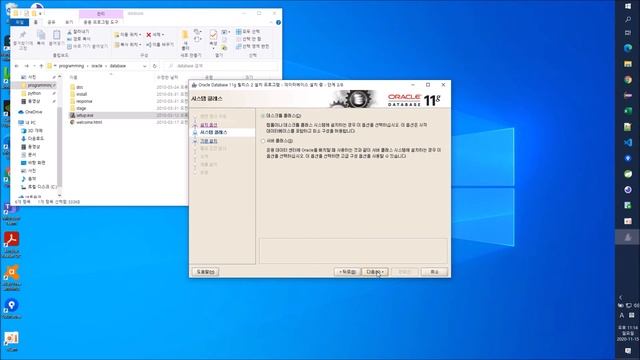Select the 시스템 클래스 step in installer sidebar
Screen dimensions: 640x360
[213, 133]
